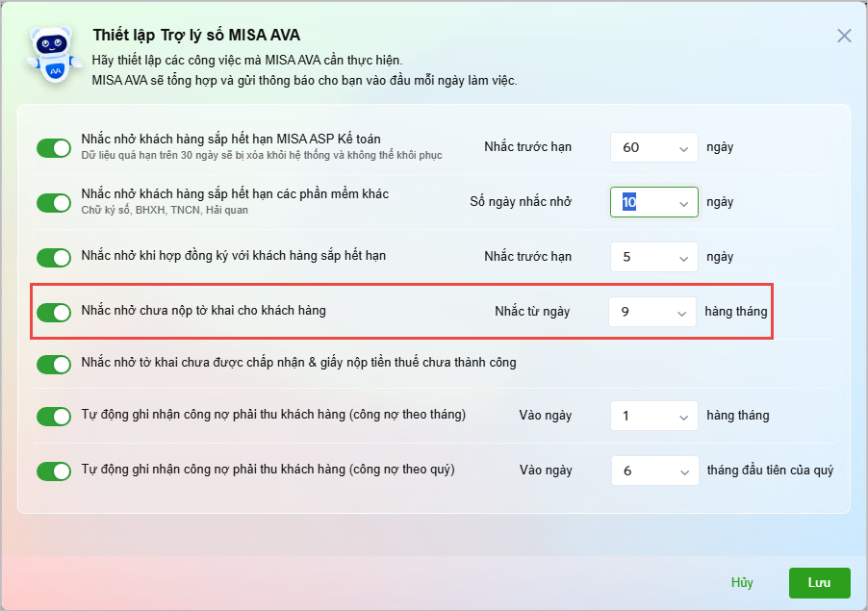Open the 5 ngày contract reminder dropdown

click(653, 257)
